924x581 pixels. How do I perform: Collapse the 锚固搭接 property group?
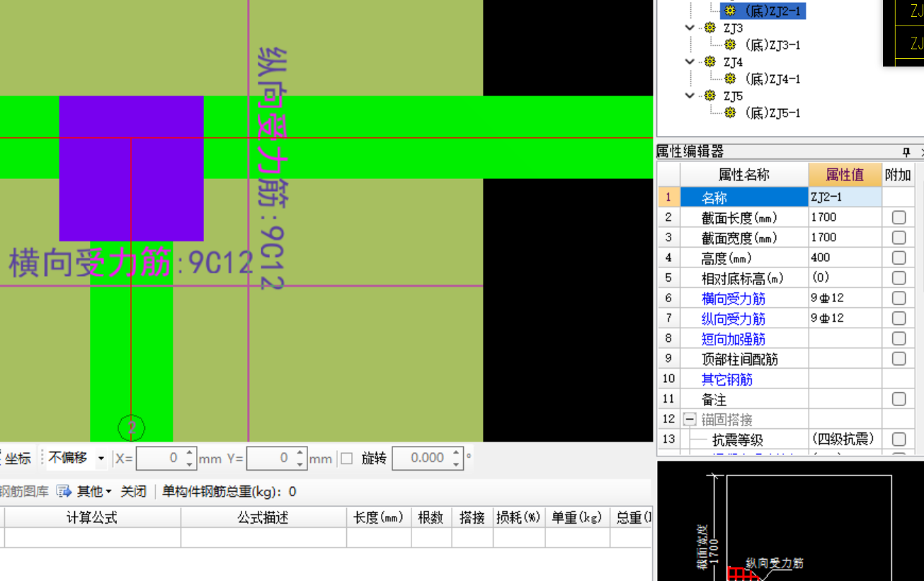click(x=690, y=420)
